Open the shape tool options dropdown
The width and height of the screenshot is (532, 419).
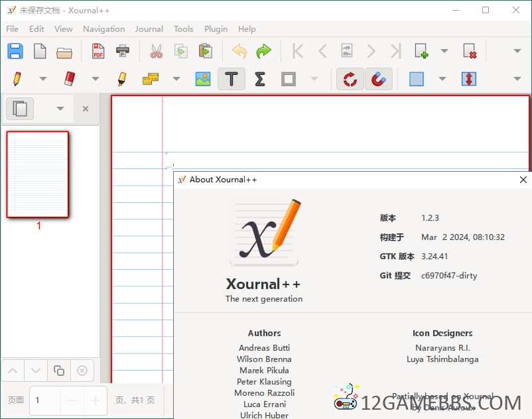coord(314,79)
